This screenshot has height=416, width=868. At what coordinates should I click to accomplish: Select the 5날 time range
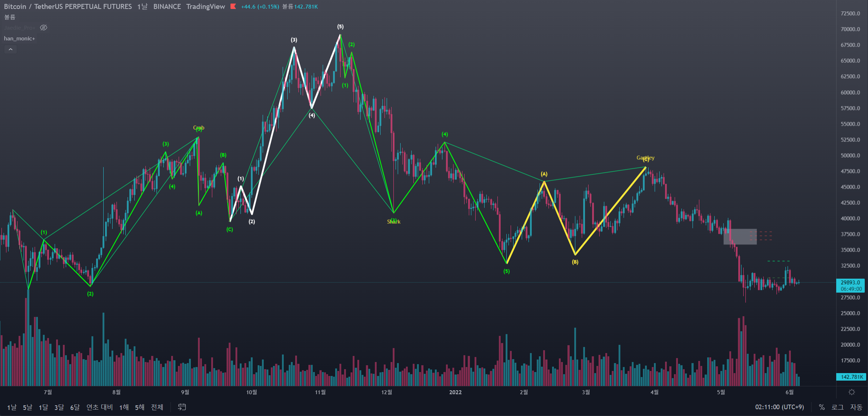[28, 407]
